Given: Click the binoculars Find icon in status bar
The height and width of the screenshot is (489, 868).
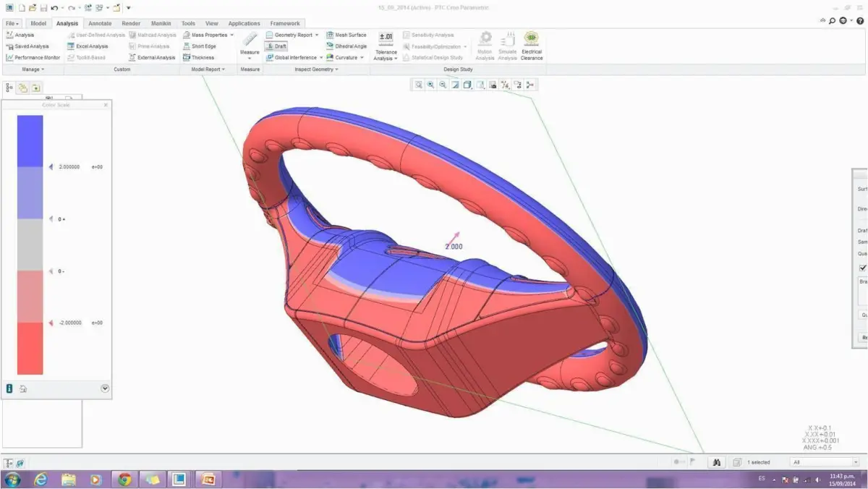Looking at the screenshot, I should tap(716, 462).
